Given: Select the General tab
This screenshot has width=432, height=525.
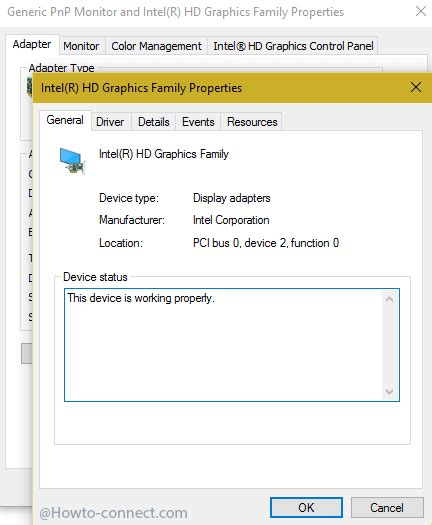Looking at the screenshot, I should [65, 120].
